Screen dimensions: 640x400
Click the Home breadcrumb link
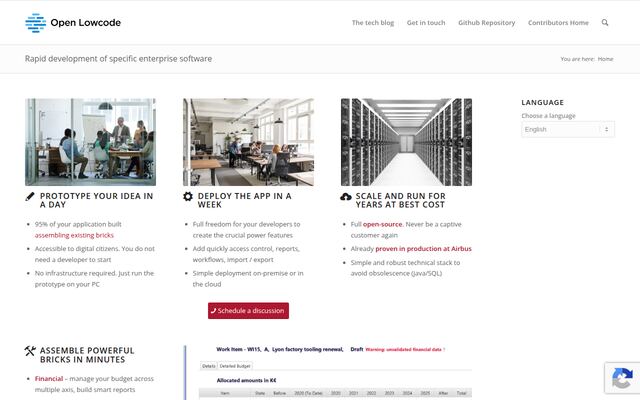pyautogui.click(x=605, y=59)
